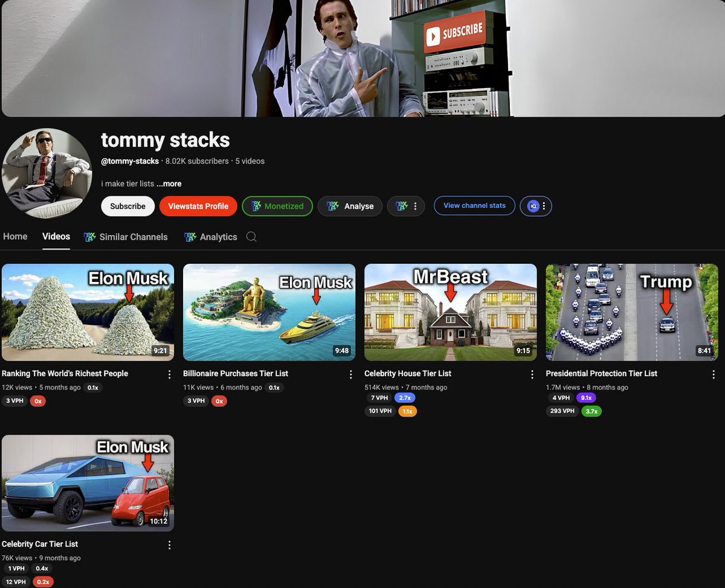Image resolution: width=725 pixels, height=588 pixels.
Task: Click the 101 VPH badge
Action: [380, 411]
